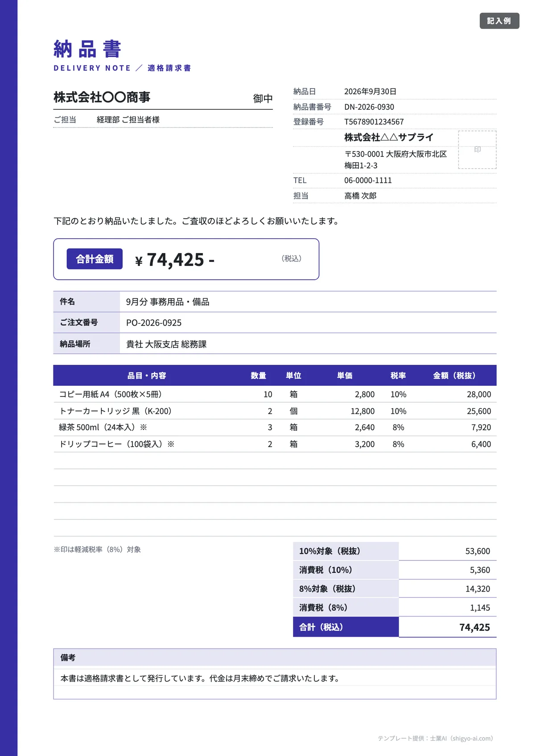Select the delivery date 2026年9月30日
Image resolution: width=535 pixels, height=756 pixels.
[370, 91]
